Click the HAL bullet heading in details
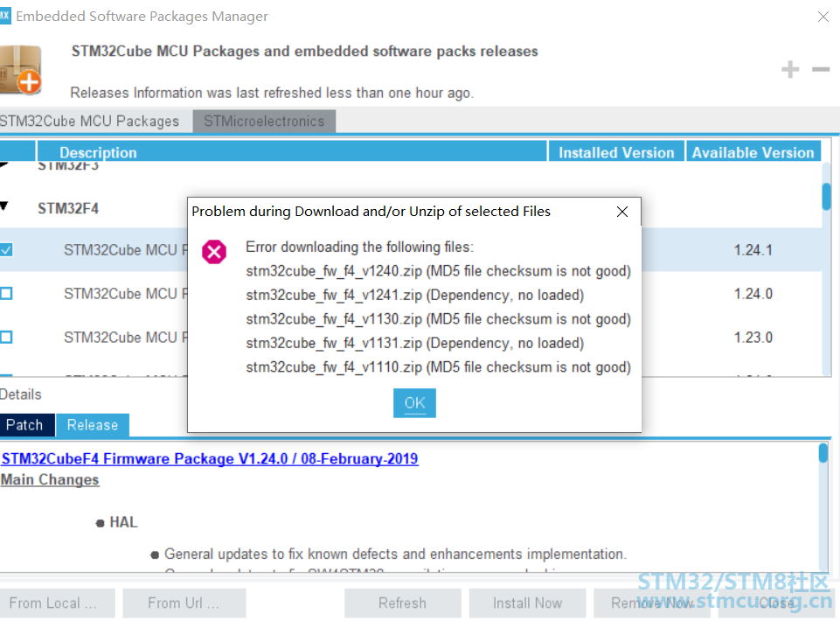840x621 pixels. pyautogui.click(x=124, y=522)
